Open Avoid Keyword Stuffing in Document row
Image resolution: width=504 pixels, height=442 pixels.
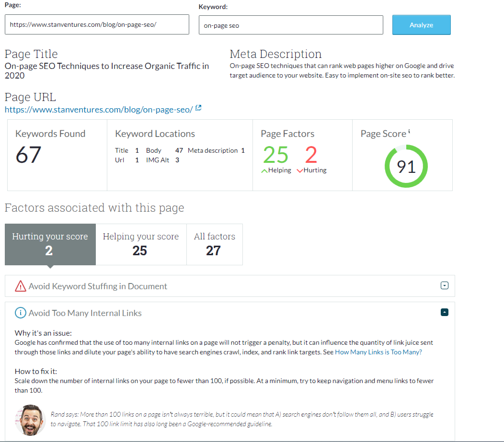coord(98,286)
